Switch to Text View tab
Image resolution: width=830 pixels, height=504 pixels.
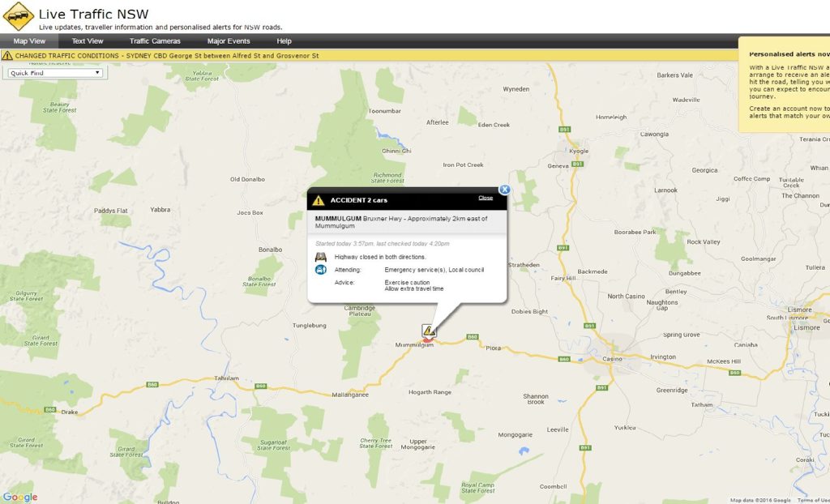tap(88, 41)
